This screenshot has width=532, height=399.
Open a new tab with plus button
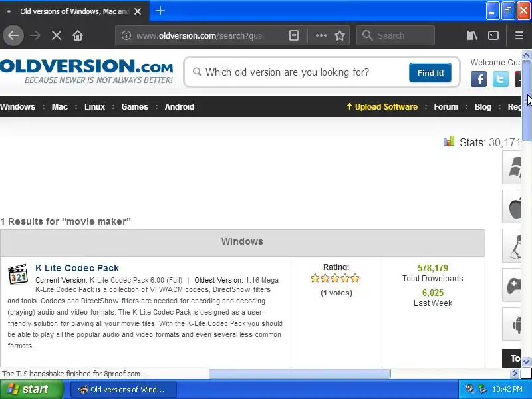(160, 11)
